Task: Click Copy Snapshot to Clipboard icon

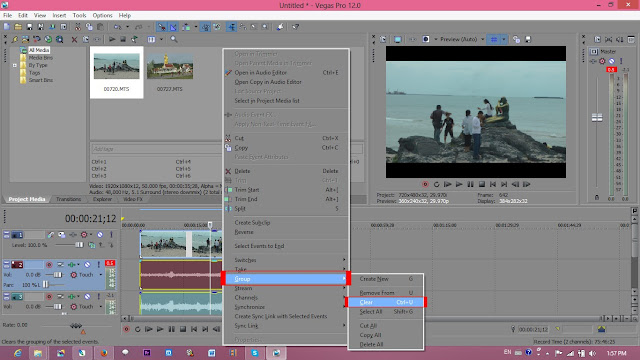Action: pos(516,39)
